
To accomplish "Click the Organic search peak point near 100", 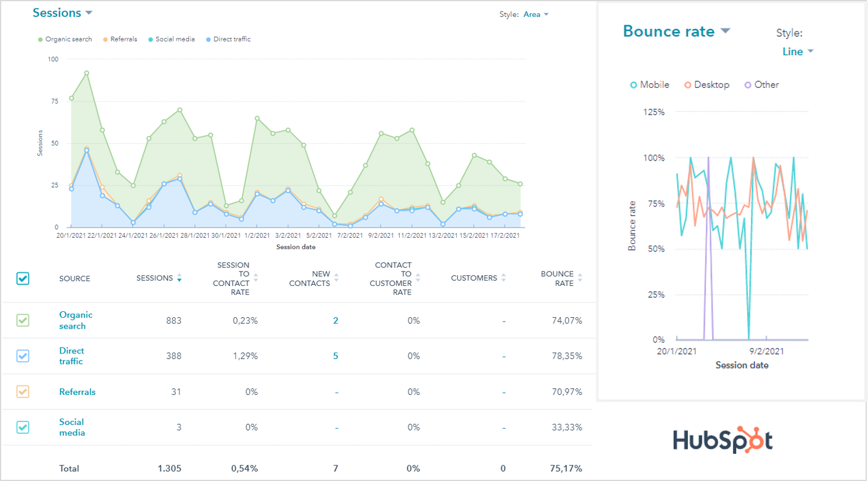I will (87, 73).
